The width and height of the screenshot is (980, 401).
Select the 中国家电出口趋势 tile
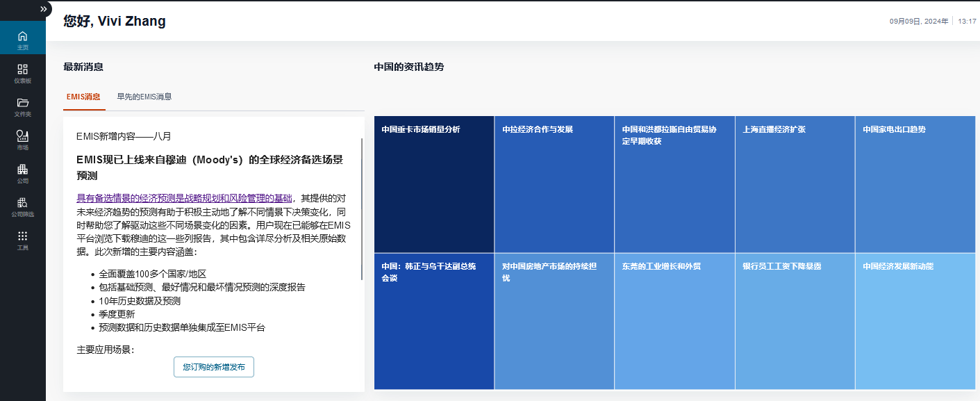click(915, 184)
